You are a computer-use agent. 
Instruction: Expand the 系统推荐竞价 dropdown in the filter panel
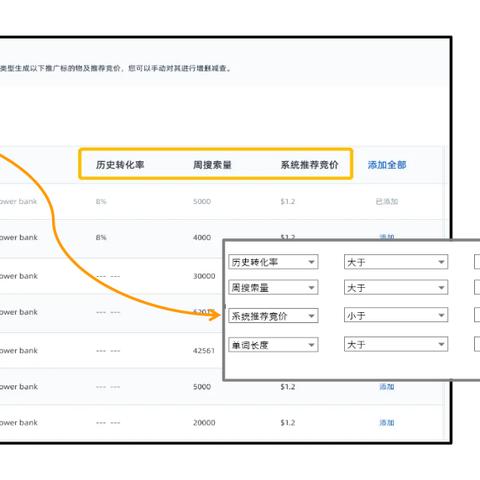pyautogui.click(x=273, y=315)
